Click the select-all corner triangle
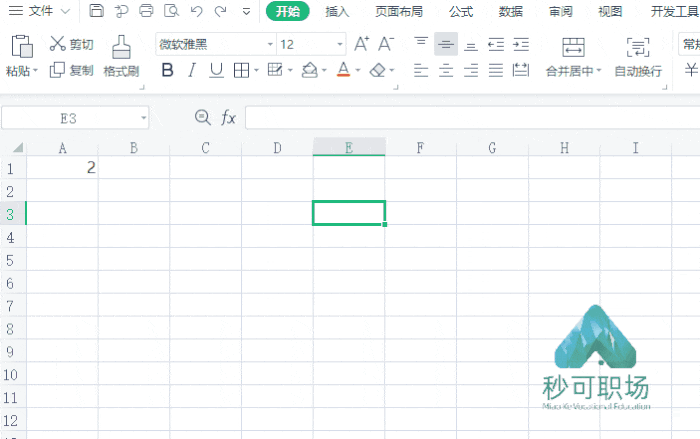 [17, 147]
